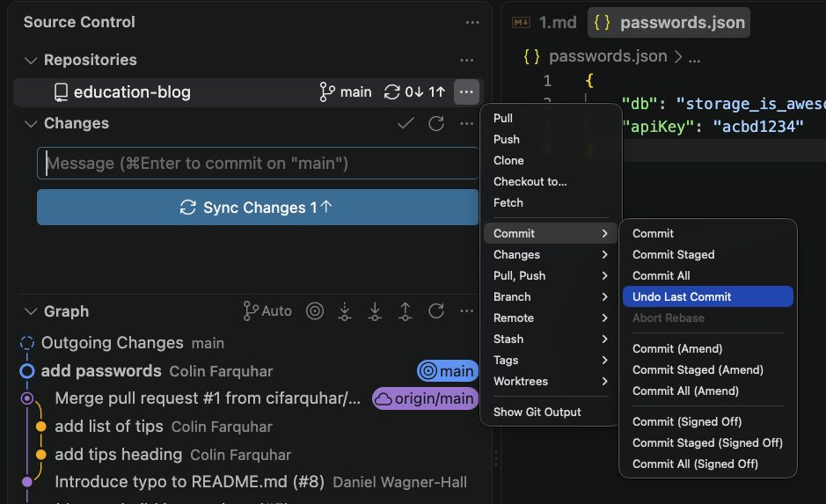Select Clone from the menu
Screen dimensions: 826x504
(551, 160)
